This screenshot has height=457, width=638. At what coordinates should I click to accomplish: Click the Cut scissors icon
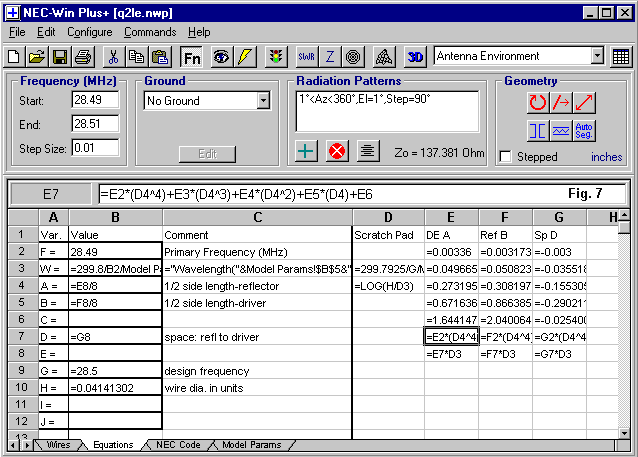pos(114,57)
